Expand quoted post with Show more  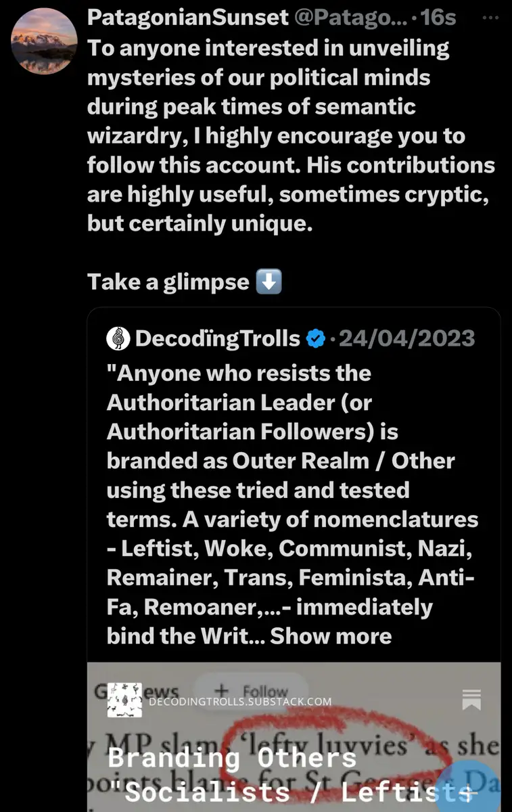[x=331, y=636]
